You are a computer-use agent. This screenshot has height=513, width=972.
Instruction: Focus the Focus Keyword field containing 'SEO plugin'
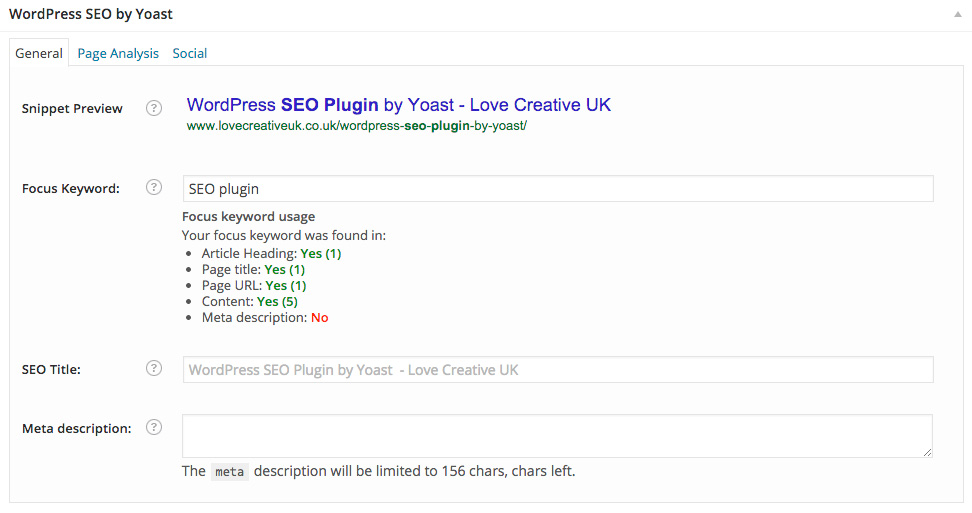pos(557,189)
